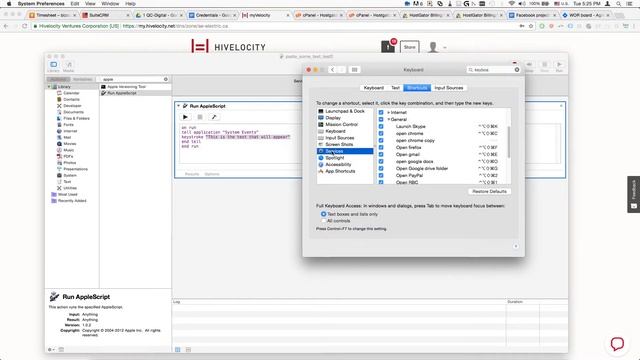Open the Apple menu
The width and height of the screenshot is (640, 360).
click(x=9, y=4)
